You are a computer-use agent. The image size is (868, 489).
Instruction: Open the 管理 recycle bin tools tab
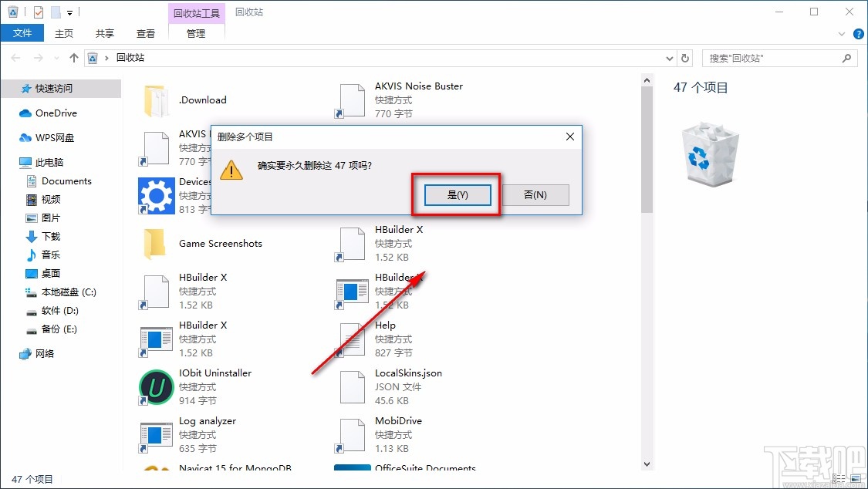pos(197,33)
